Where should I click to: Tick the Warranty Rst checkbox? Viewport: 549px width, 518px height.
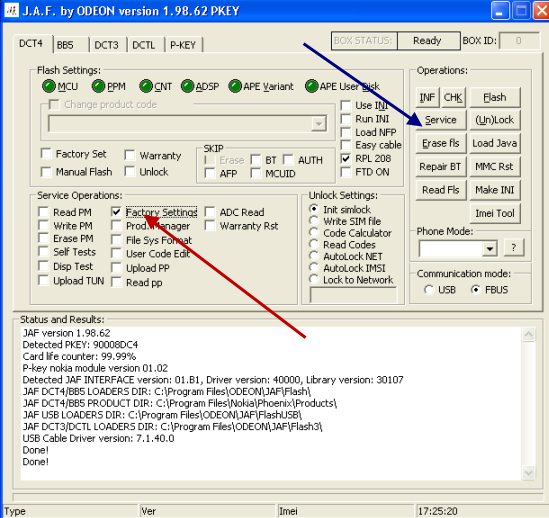click(210, 226)
